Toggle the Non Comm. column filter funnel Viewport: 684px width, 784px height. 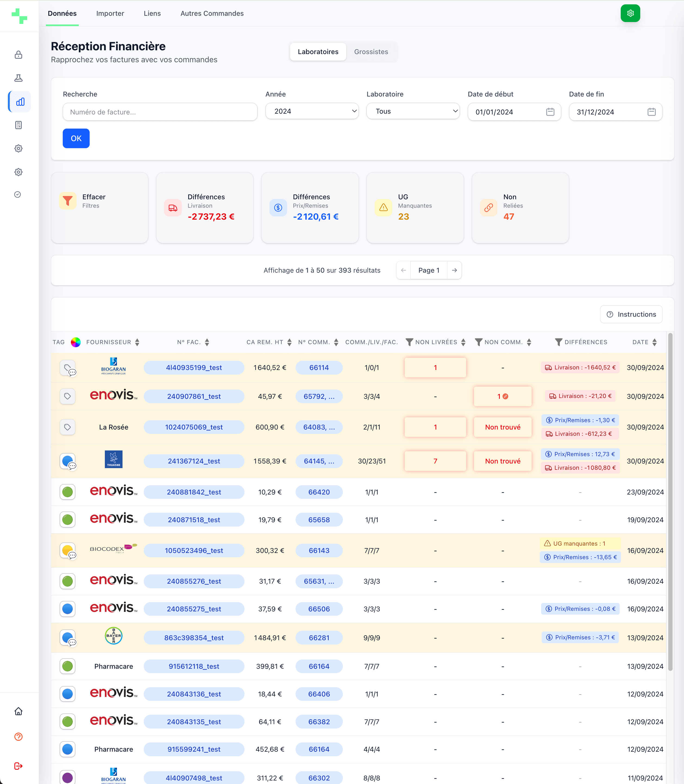(x=478, y=342)
